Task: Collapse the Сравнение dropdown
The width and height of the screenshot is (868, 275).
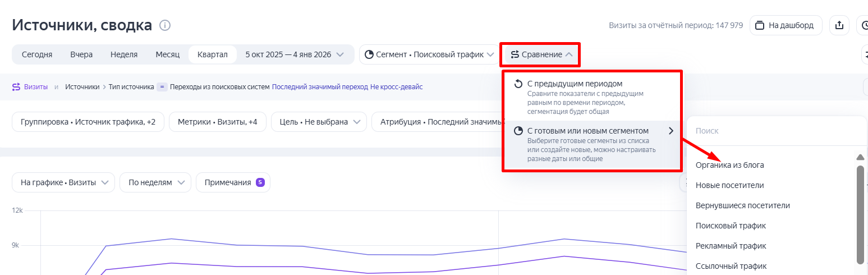Action: (x=541, y=54)
